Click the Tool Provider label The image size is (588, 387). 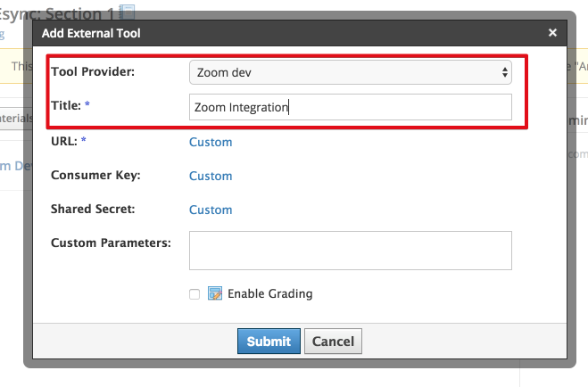[93, 71]
